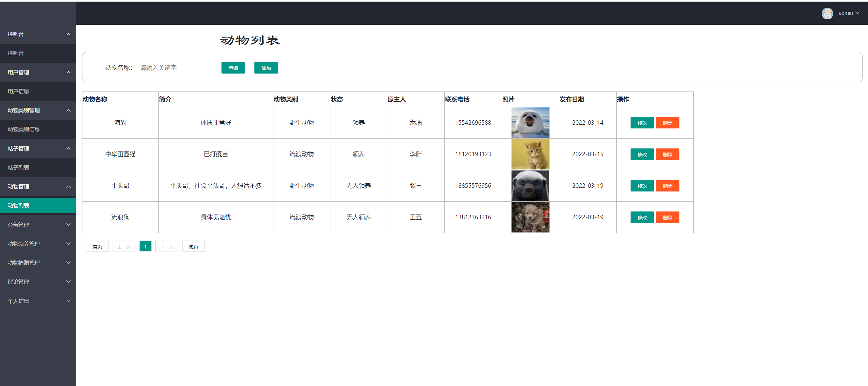The image size is (868, 386).
Task: Click the orange kitten photo thumbnail
Action: [x=530, y=154]
